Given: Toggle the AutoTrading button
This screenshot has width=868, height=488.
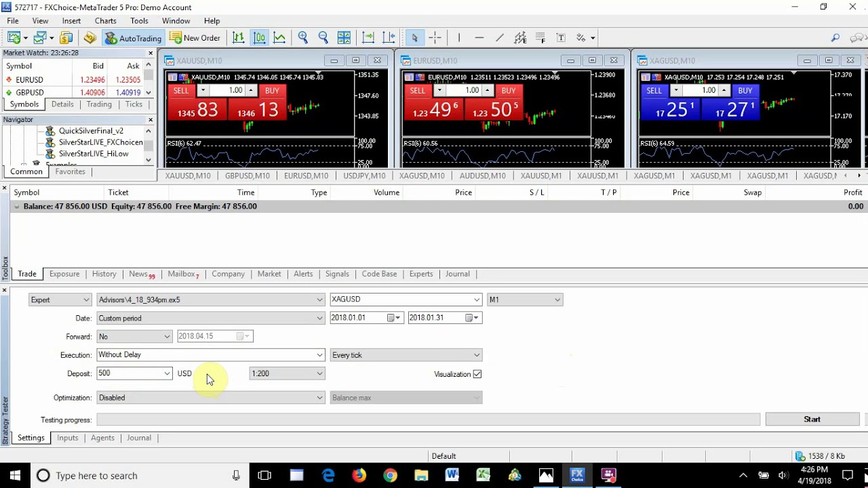Looking at the screenshot, I should 133,38.
